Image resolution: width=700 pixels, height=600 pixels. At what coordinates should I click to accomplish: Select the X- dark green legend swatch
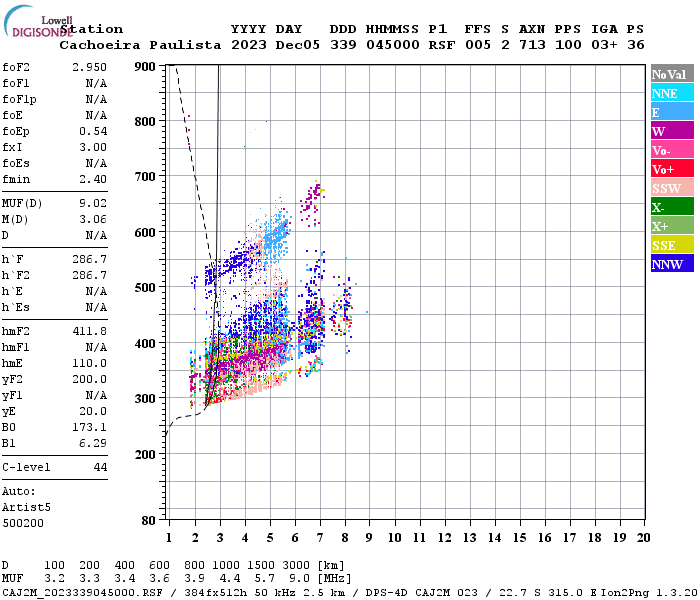[x=672, y=207]
